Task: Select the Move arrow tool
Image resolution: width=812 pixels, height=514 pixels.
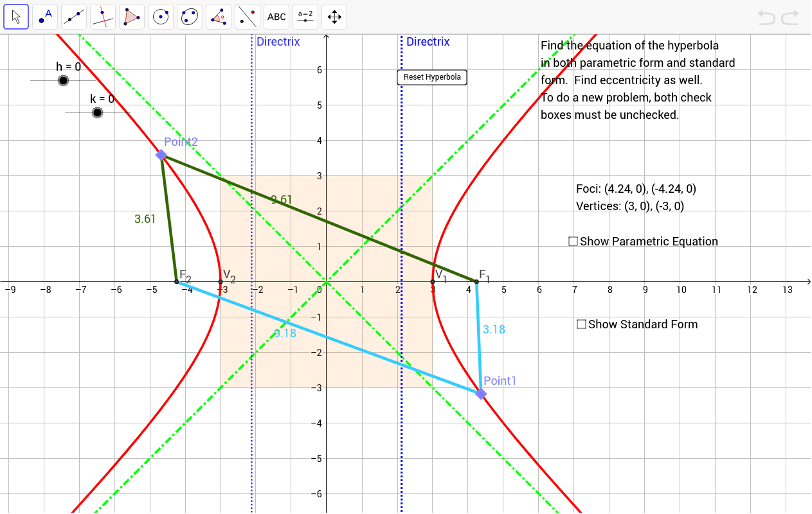Action: [16, 17]
